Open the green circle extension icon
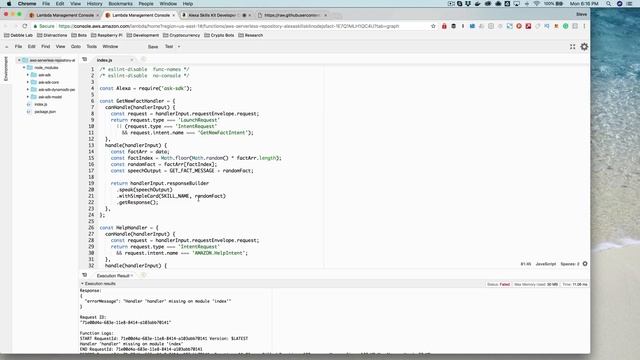 pyautogui.click(x=566, y=26)
